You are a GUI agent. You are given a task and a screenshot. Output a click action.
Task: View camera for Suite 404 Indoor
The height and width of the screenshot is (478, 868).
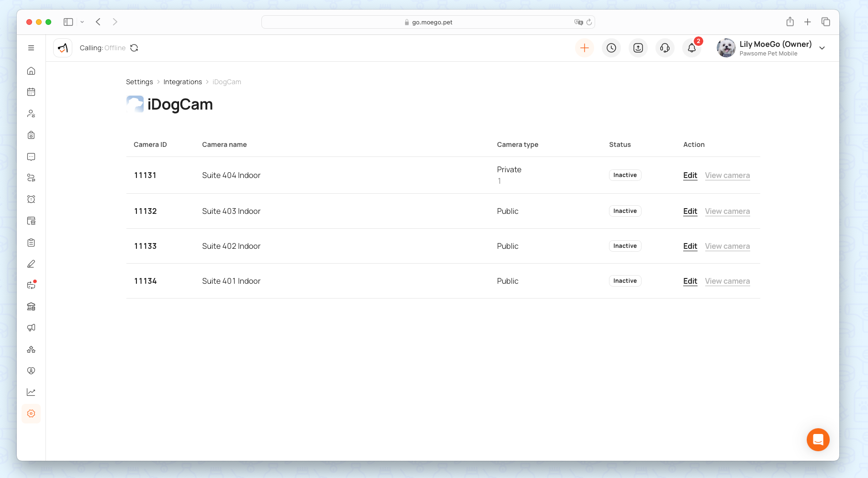point(727,175)
